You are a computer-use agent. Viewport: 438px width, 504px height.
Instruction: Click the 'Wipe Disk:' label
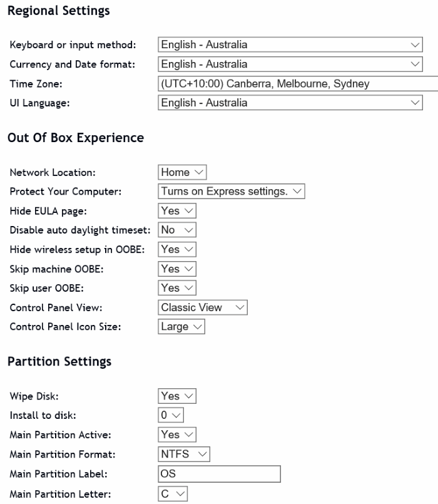coord(34,396)
